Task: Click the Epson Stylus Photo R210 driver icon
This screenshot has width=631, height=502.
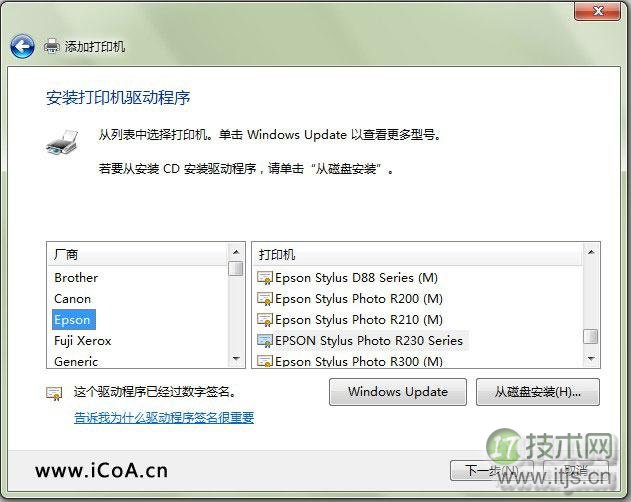Action: click(x=265, y=320)
